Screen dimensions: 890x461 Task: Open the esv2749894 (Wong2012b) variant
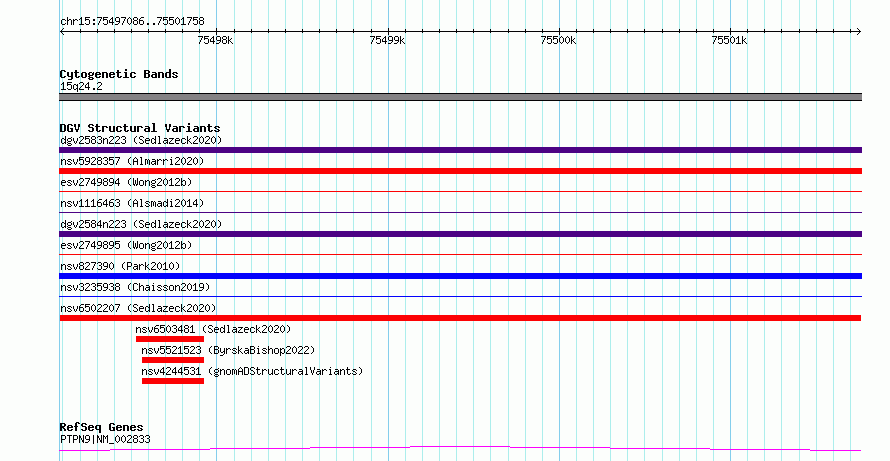coord(126,182)
